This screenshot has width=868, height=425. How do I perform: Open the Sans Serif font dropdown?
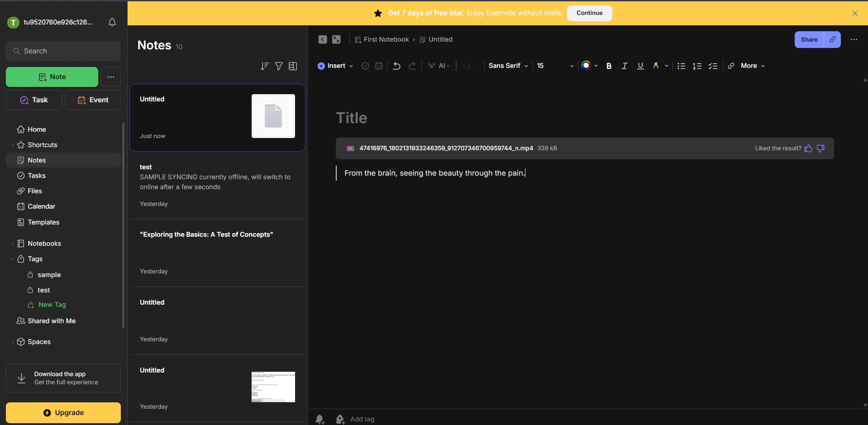click(508, 66)
